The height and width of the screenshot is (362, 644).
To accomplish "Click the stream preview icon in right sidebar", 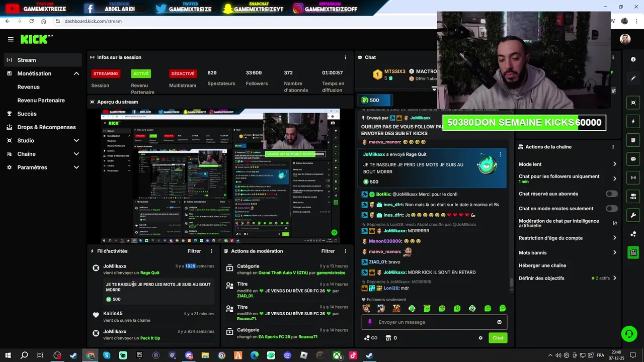I will [x=633, y=103].
